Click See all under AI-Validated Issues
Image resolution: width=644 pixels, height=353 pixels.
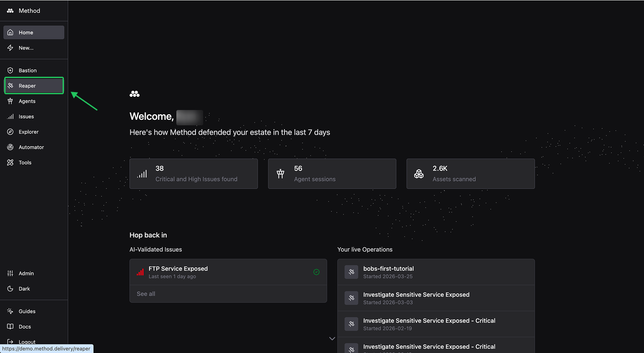(146, 294)
